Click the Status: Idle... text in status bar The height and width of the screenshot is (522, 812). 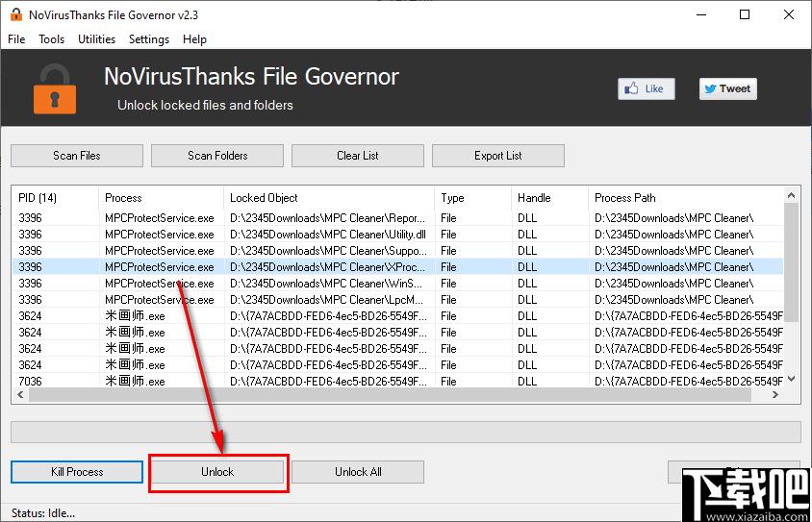coord(43,513)
